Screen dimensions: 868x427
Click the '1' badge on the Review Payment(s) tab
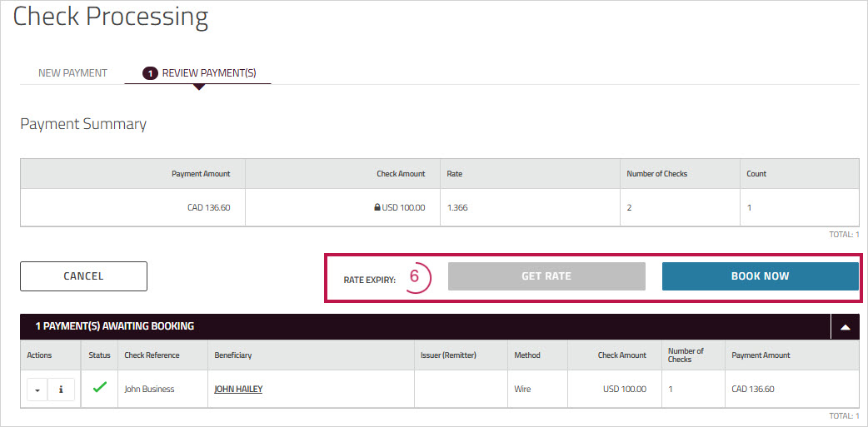tap(150, 73)
